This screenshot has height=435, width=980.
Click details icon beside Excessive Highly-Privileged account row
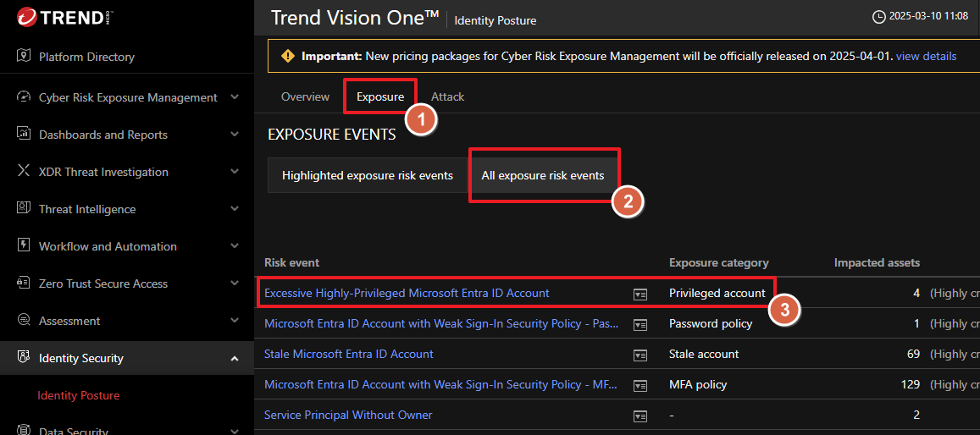640,294
